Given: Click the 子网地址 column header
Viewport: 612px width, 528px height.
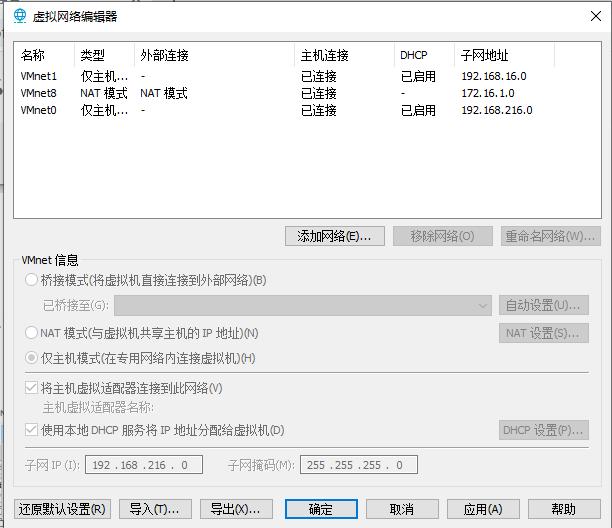Looking at the screenshot, I should click(504, 55).
